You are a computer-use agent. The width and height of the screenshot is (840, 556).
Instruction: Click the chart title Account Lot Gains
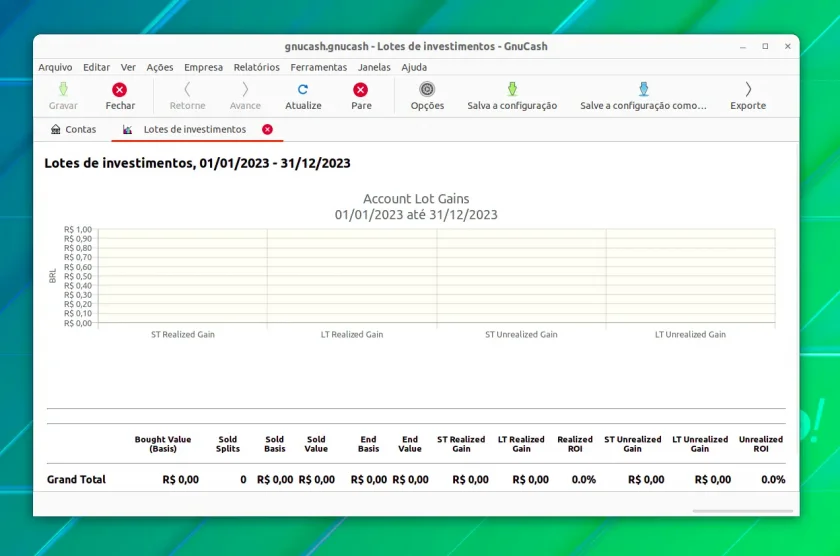(x=416, y=199)
